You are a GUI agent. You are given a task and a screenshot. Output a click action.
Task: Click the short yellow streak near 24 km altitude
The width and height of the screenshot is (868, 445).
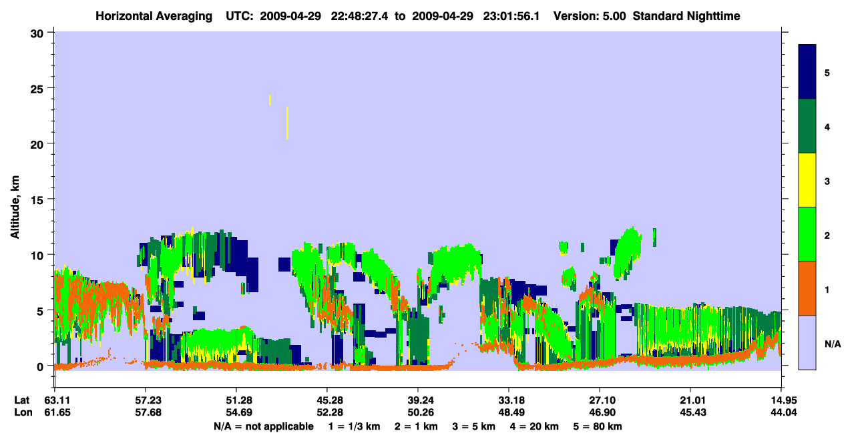[x=270, y=99]
